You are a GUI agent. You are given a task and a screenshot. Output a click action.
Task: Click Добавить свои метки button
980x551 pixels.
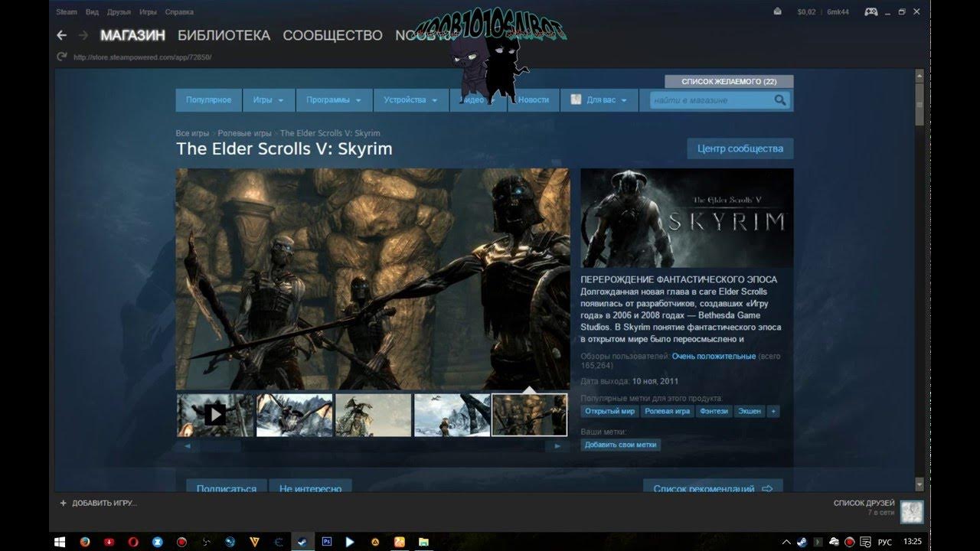point(621,445)
